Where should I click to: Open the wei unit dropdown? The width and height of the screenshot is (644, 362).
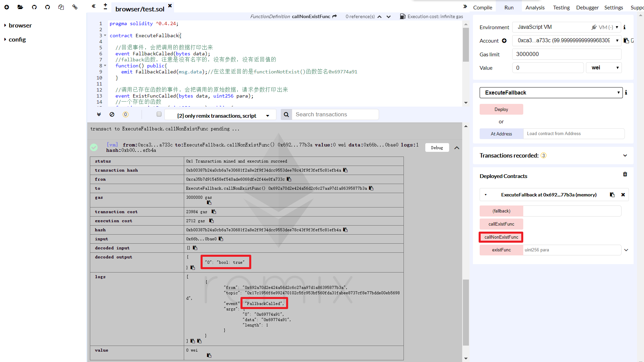point(604,68)
